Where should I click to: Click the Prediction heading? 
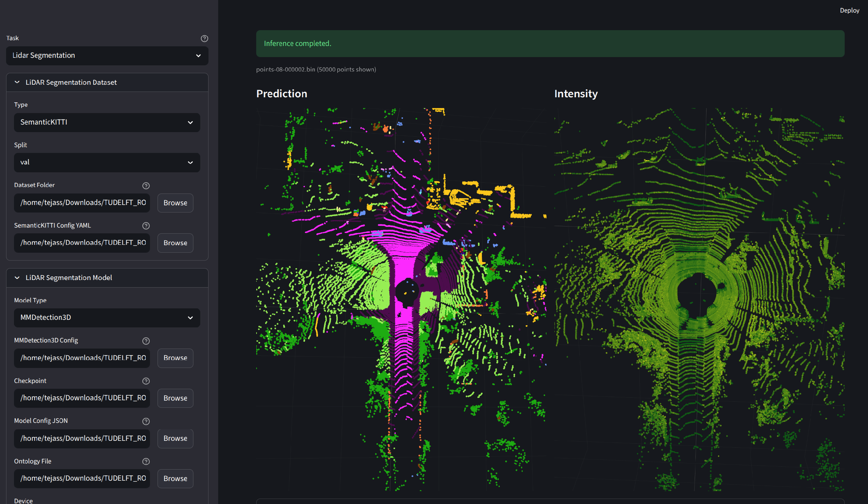(282, 94)
